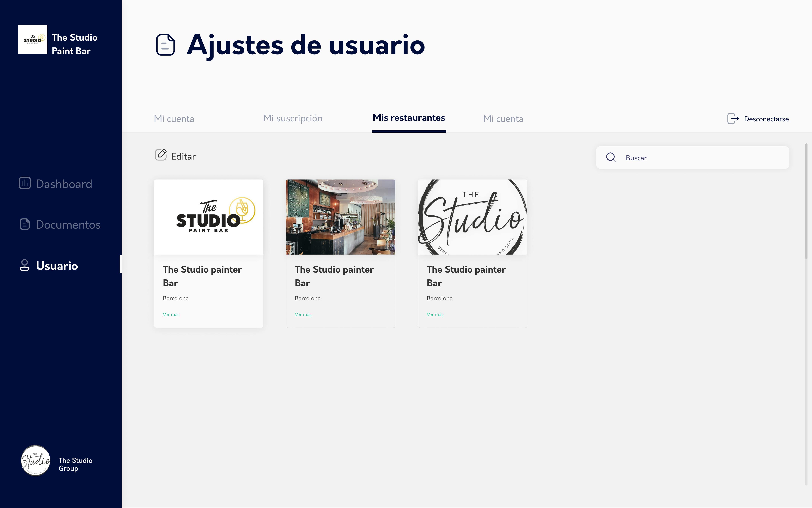
Task: Click the title of the Paint Bar logo card
Action: click(x=202, y=276)
